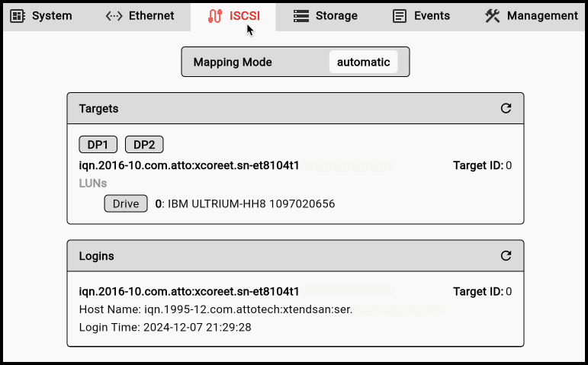Select the target IQN name in Targets

(189, 165)
